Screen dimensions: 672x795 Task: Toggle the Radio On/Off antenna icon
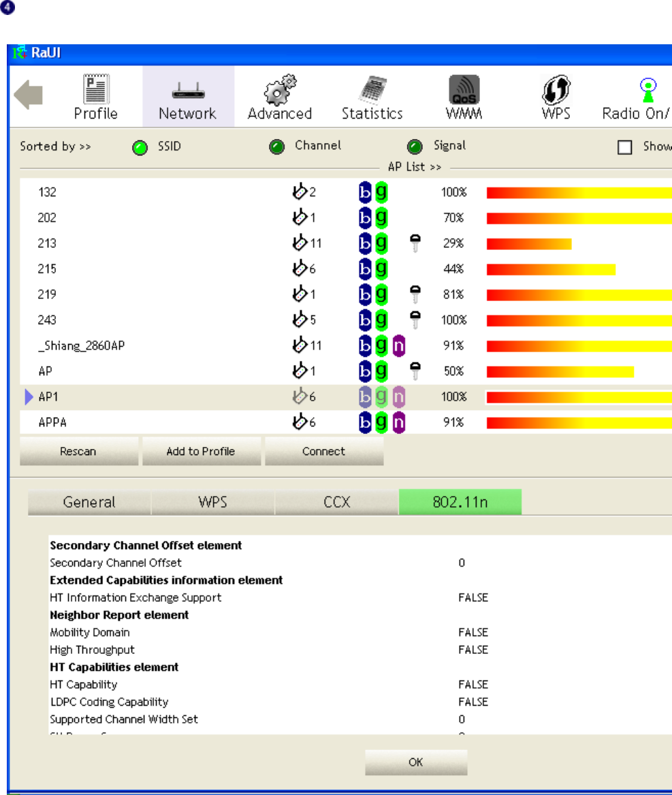coord(647,90)
